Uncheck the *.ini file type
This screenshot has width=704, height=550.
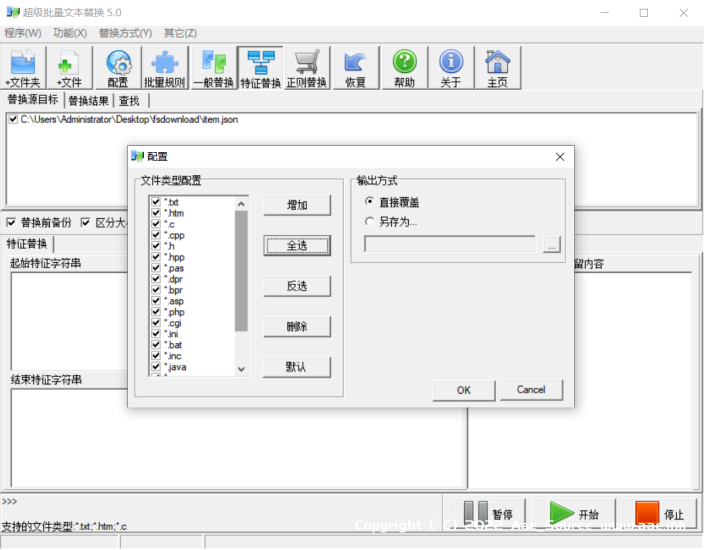click(x=156, y=334)
